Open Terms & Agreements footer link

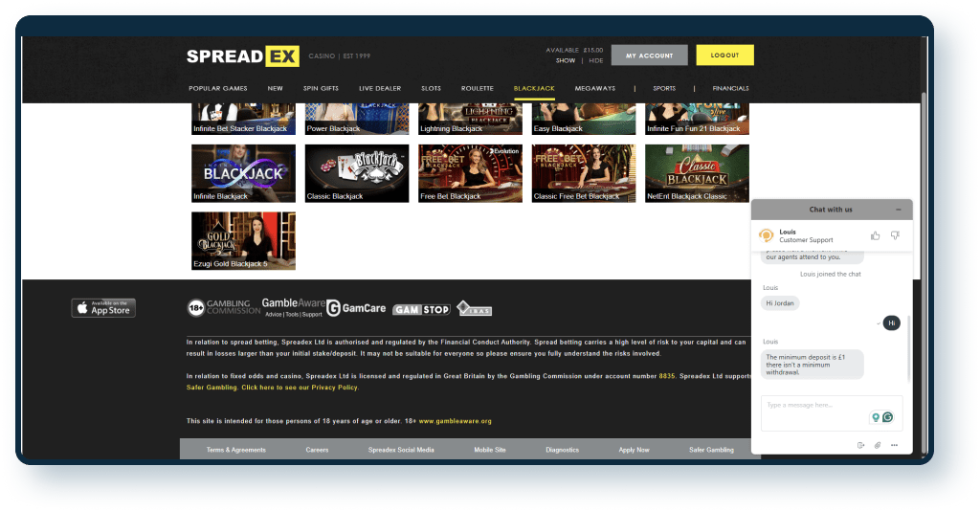[x=235, y=450]
